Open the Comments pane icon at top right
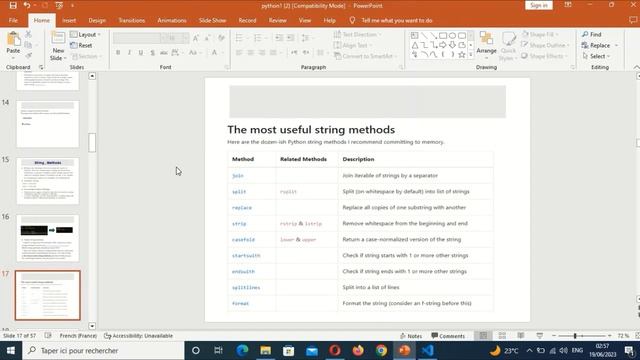 (x=633, y=20)
